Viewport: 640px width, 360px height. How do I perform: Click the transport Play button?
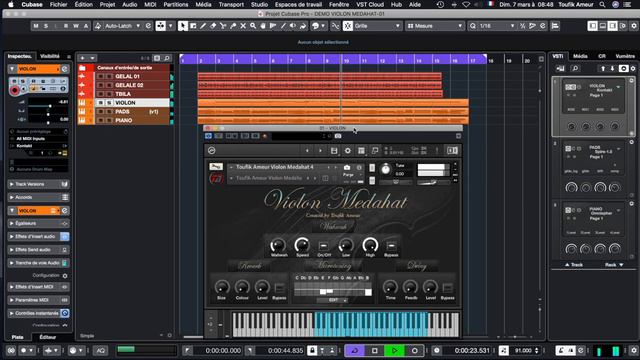(394, 350)
